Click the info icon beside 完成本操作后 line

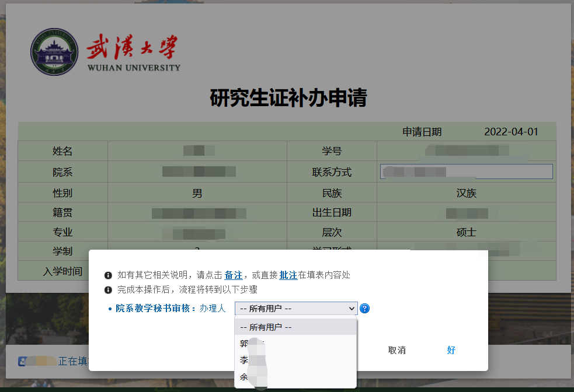tap(108, 290)
